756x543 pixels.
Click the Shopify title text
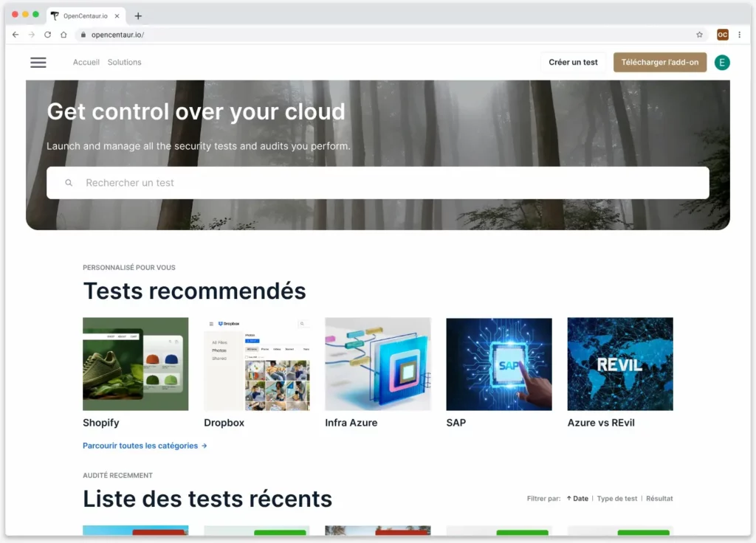[100, 423]
